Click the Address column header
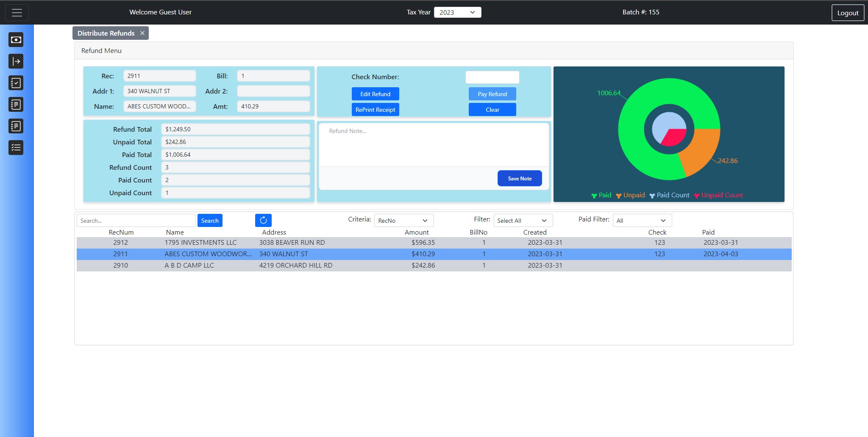Image resolution: width=868 pixels, height=437 pixels. tap(274, 232)
